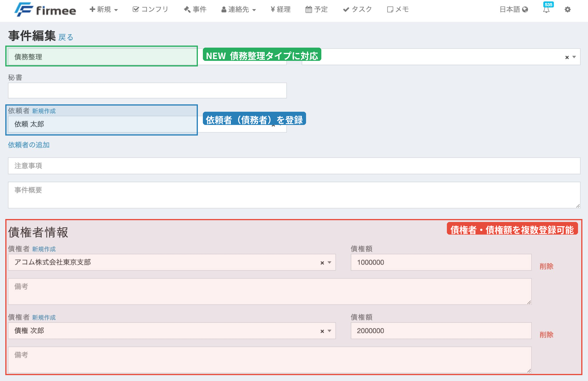Expand the 連絡先 menu
This screenshot has height=381, width=588.
(238, 9)
